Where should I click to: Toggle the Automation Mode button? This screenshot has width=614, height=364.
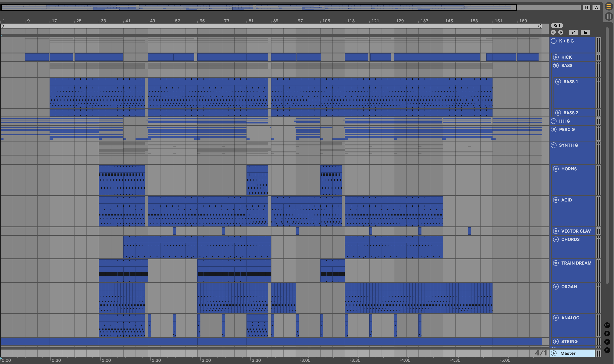[573, 32]
